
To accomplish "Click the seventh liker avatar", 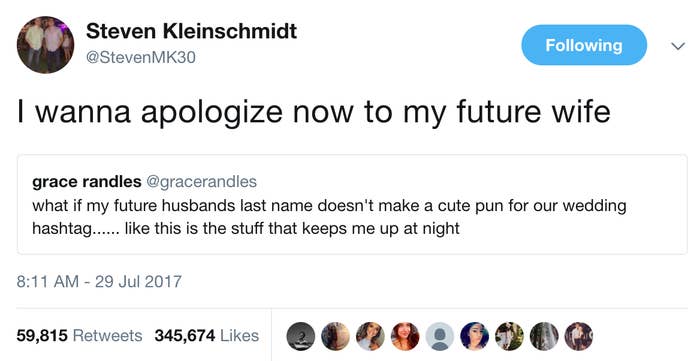I will pyautogui.click(x=509, y=336).
